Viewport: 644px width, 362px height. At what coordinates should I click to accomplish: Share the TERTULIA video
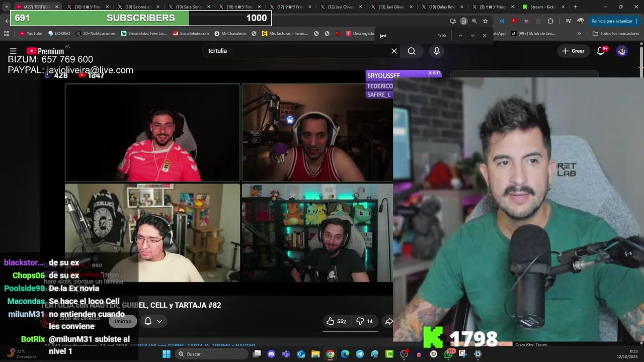(x=389, y=321)
